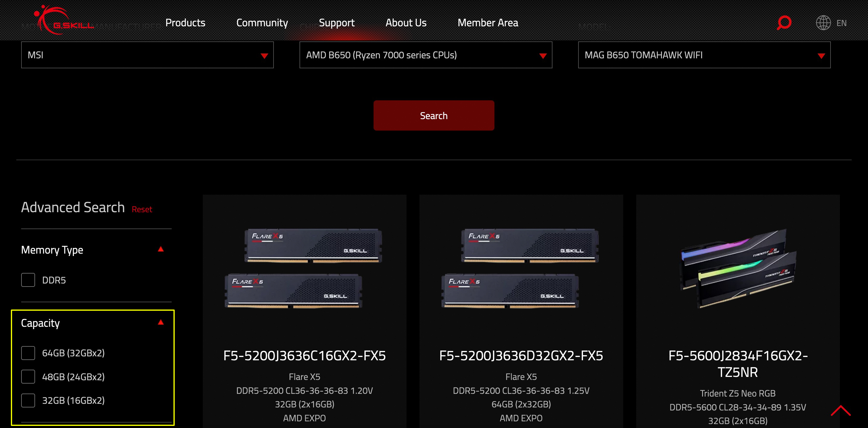Check the DDR5 checkbox
Screen dimensions: 868x428
pyautogui.click(x=28, y=280)
